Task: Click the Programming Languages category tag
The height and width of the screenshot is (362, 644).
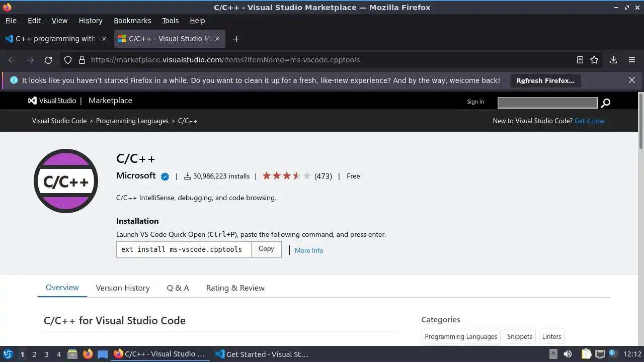Action: pyautogui.click(x=461, y=336)
